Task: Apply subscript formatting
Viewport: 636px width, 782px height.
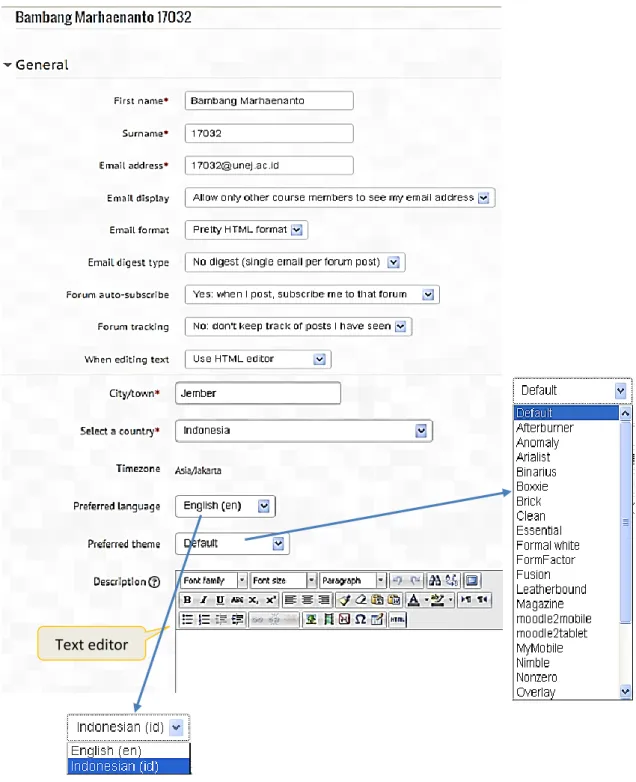Action: pyautogui.click(x=253, y=600)
